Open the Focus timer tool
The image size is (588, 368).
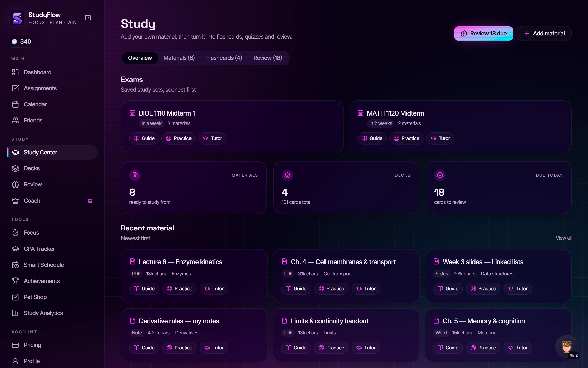click(52, 233)
